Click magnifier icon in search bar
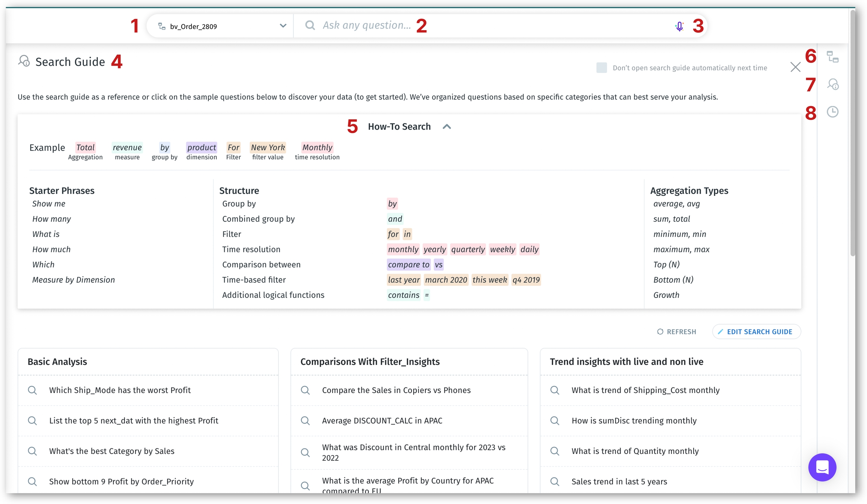 click(x=310, y=26)
